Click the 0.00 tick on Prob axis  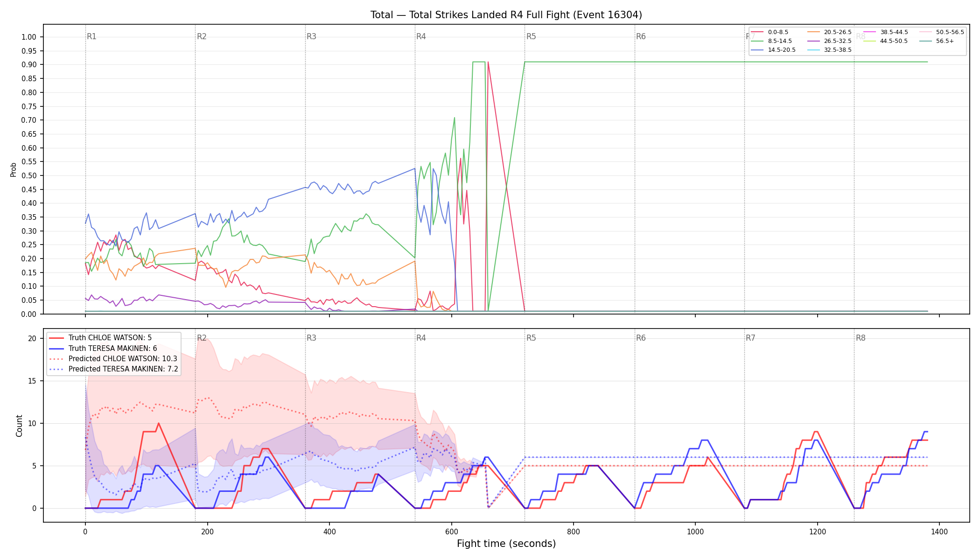[29, 314]
